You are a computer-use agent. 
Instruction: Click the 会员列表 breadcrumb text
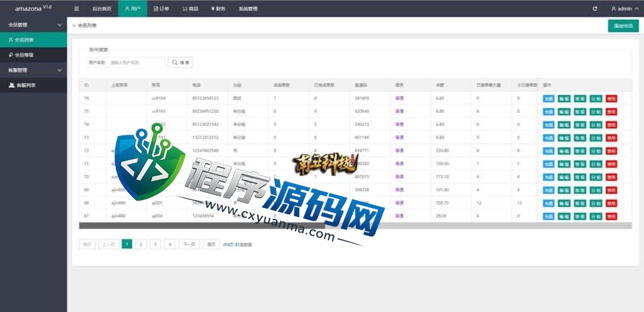87,25
